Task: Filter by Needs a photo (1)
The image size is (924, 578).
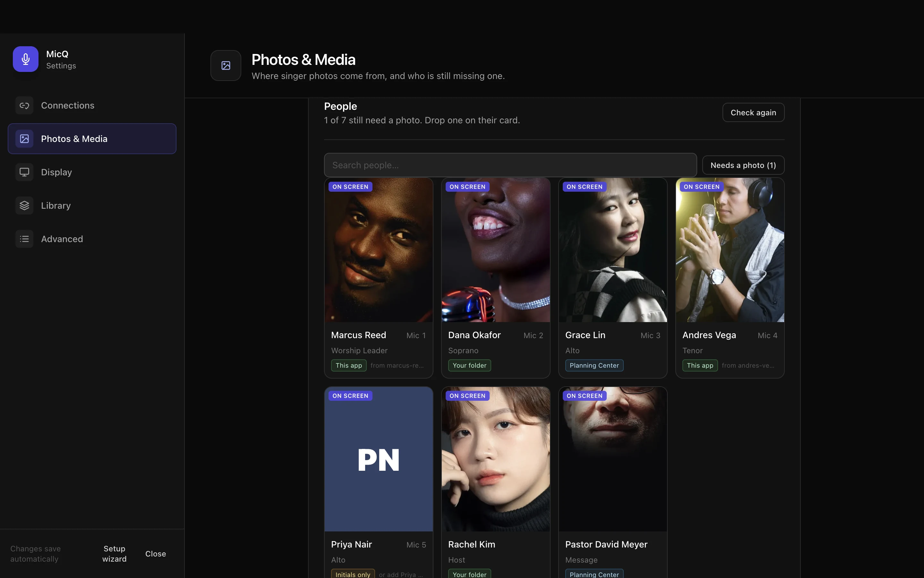Action: click(743, 165)
